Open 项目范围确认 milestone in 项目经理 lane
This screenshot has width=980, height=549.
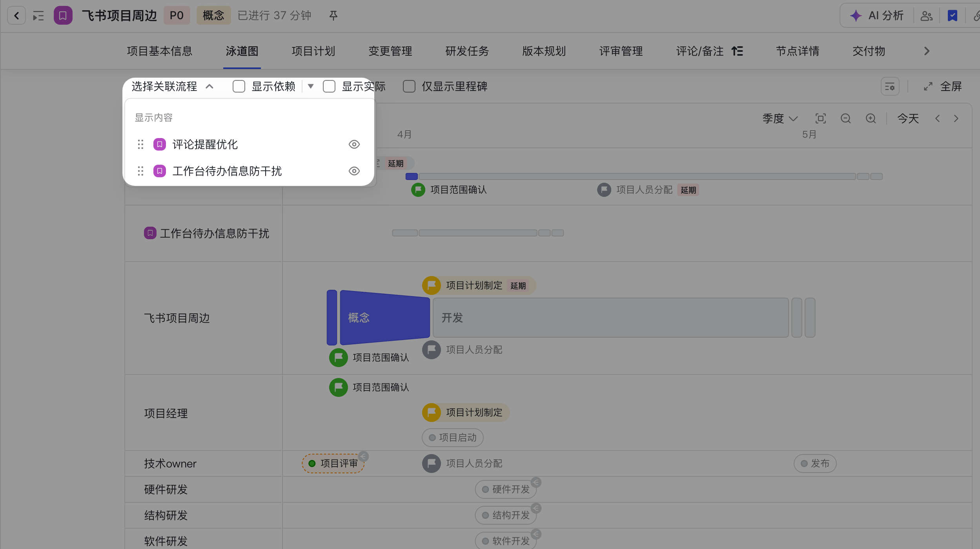pos(369,387)
